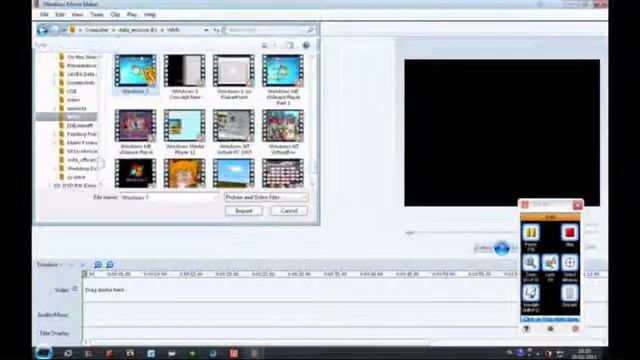Click the Computer breadcrumb in address bar
This screenshot has height=360, width=640.
[97, 30]
